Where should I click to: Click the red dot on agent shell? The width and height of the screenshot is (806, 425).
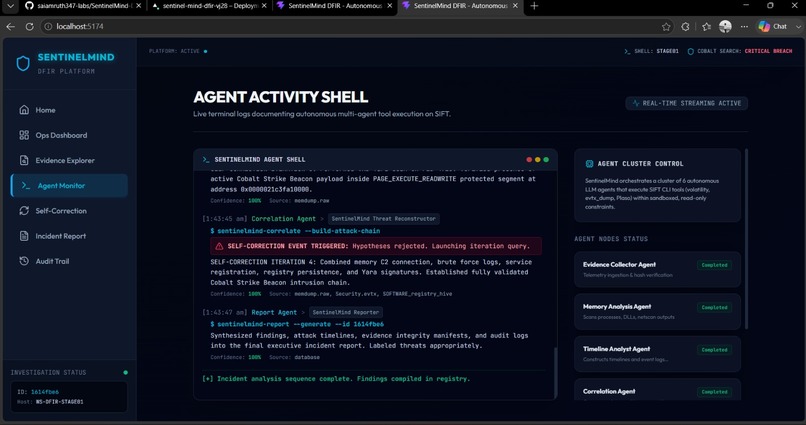pyautogui.click(x=529, y=159)
